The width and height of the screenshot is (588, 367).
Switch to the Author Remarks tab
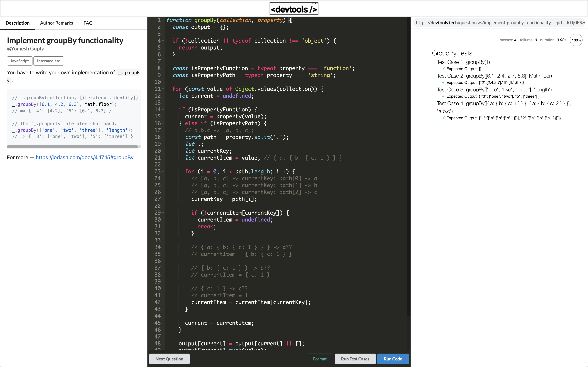56,23
